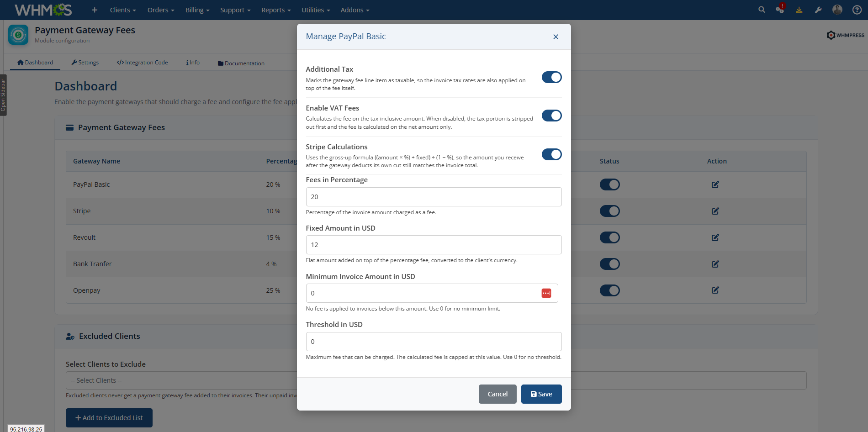Close the Manage PayPal Basic dialog
Viewport: 868px width, 432px height.
(556, 37)
